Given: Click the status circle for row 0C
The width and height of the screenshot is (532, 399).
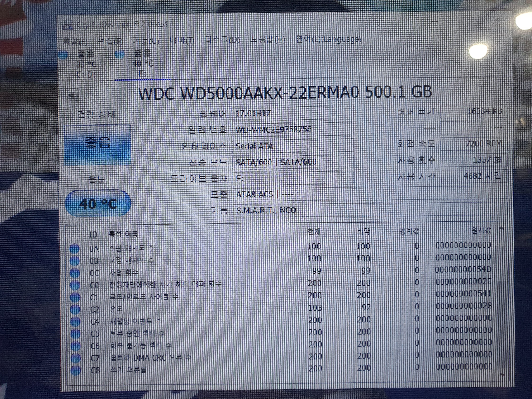Looking at the screenshot, I should click(x=75, y=273).
